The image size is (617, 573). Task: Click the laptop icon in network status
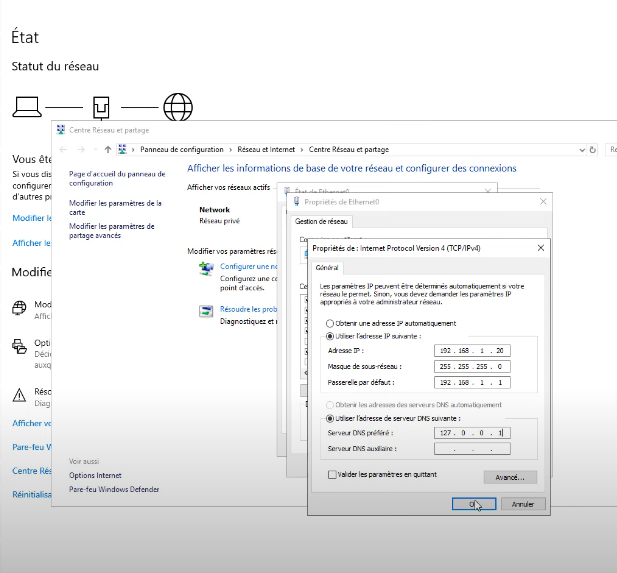pos(27,107)
